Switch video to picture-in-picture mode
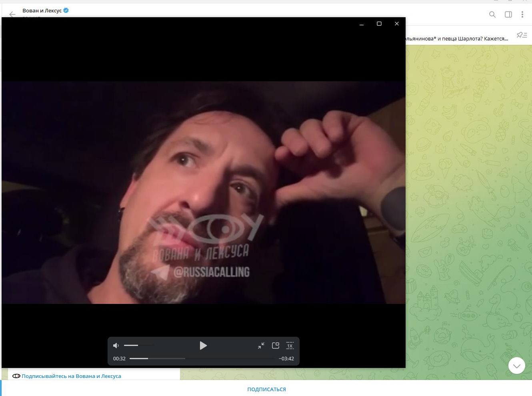532x396 pixels. [x=276, y=346]
